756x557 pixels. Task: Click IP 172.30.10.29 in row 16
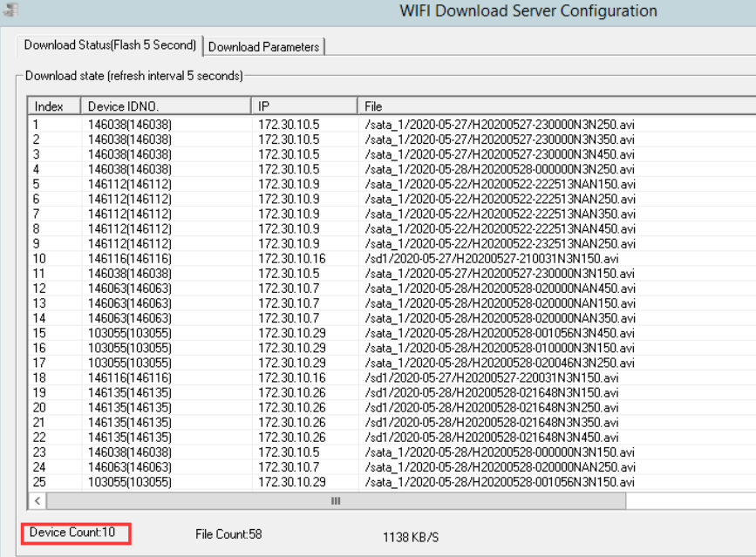tap(292, 349)
